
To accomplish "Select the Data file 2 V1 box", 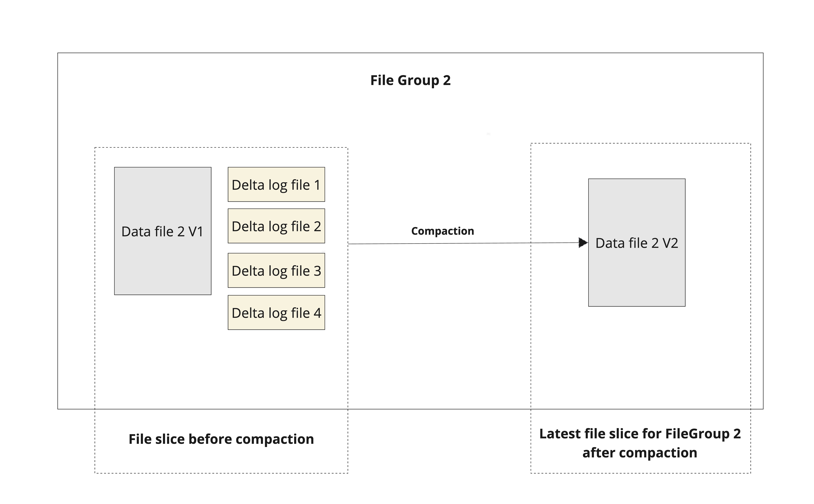I will click(x=162, y=231).
